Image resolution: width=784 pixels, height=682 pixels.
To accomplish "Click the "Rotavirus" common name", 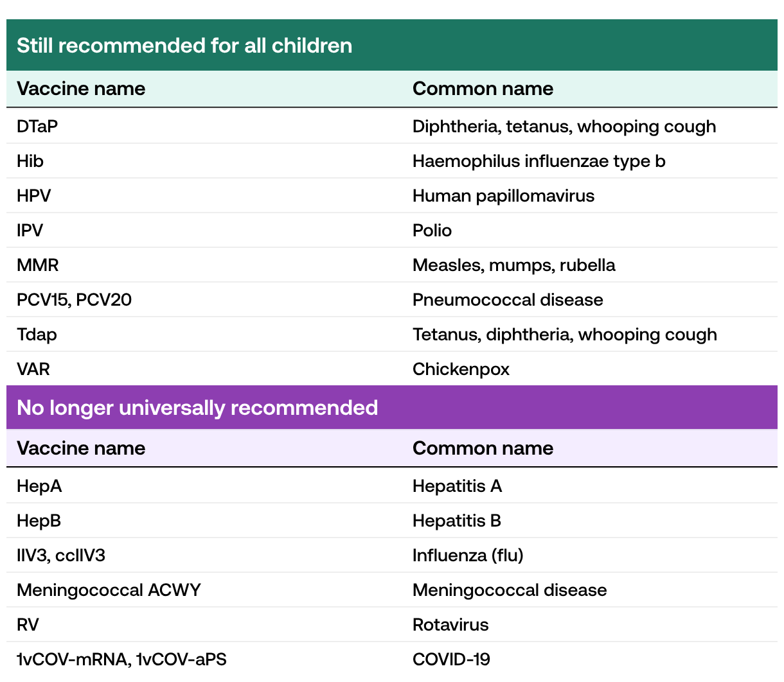I will pyautogui.click(x=450, y=625).
